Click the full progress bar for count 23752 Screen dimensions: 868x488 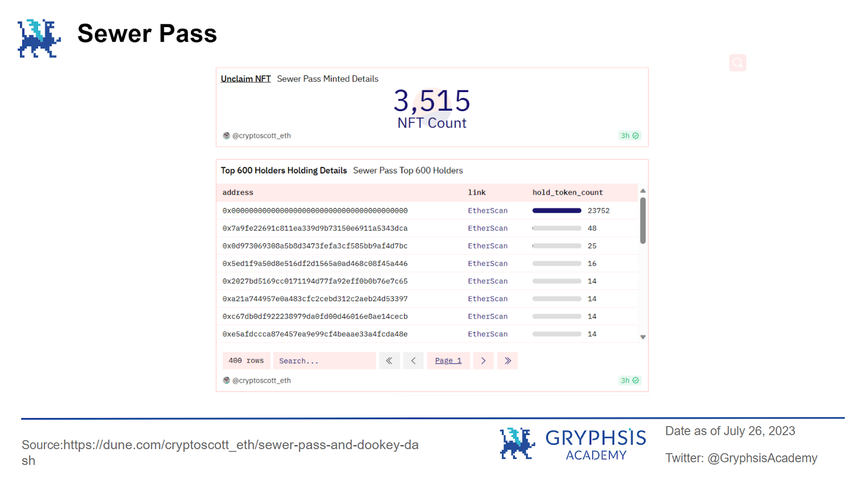pyautogui.click(x=557, y=210)
